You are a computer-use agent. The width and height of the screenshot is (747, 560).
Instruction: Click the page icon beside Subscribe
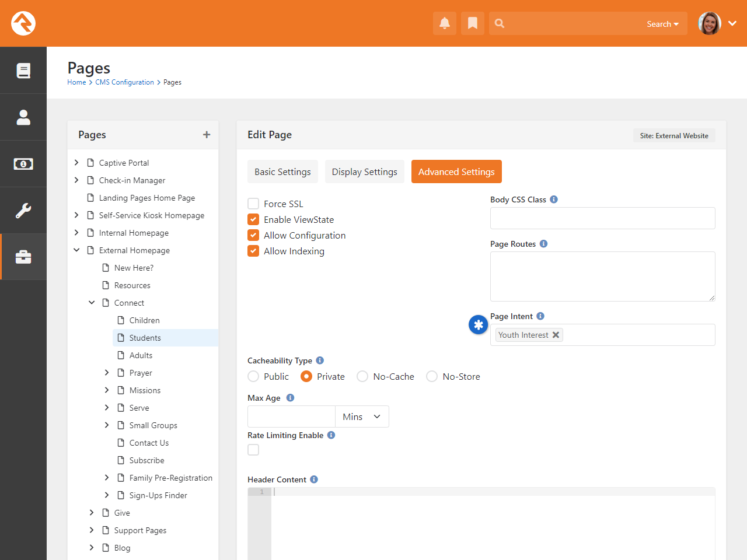[121, 460]
